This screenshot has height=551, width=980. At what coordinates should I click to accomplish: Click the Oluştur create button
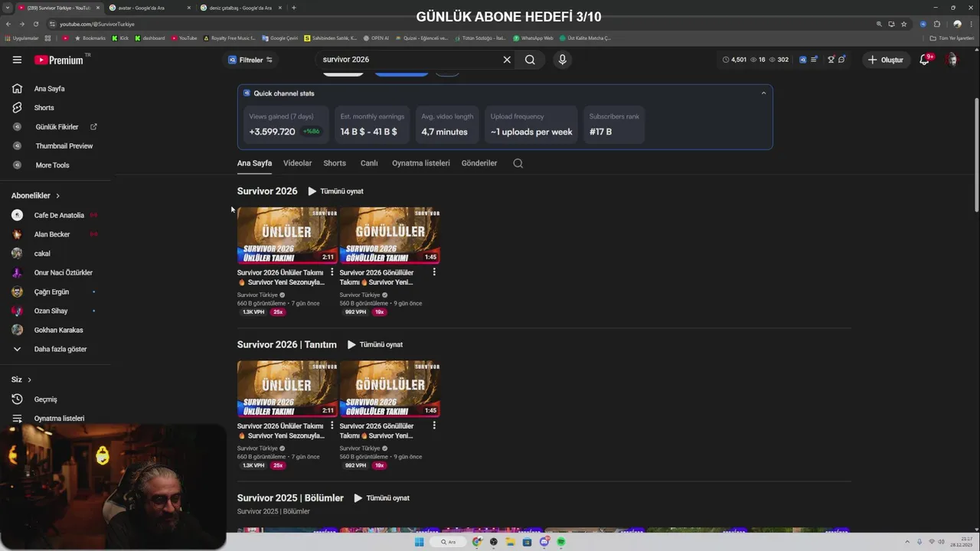[x=885, y=60]
